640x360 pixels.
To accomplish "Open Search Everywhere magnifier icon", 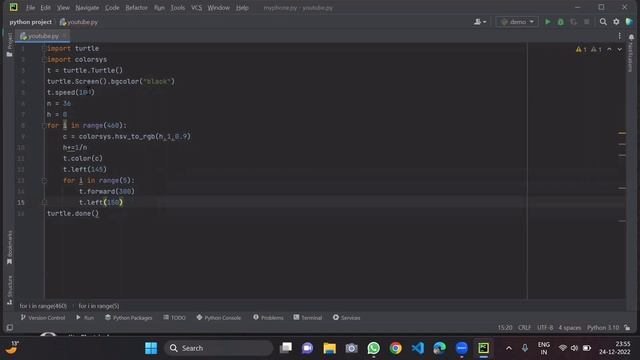I will pos(603,22).
